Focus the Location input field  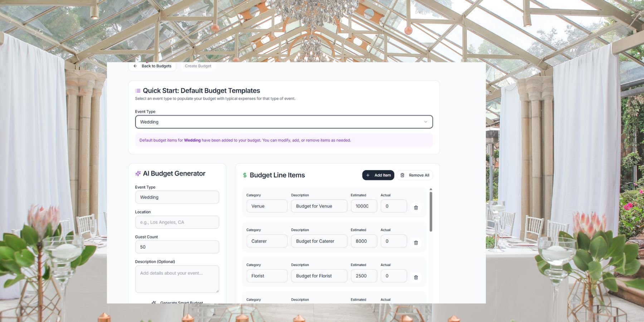[177, 222]
